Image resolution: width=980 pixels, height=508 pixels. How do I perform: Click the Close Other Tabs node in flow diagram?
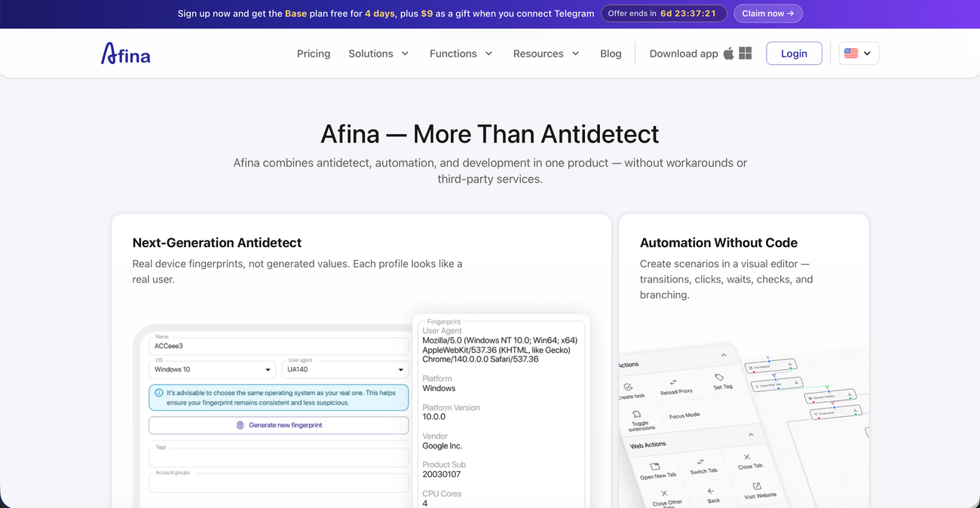coord(776,384)
